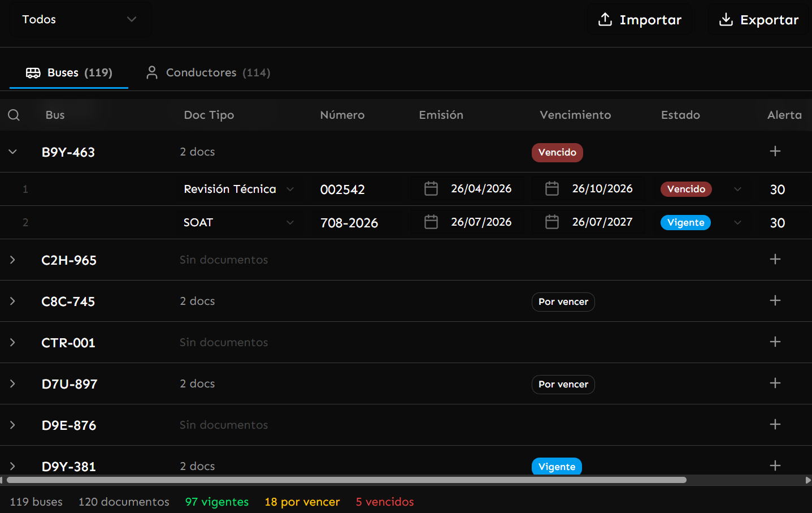
Task: Click the Número column header
Action: click(342, 115)
